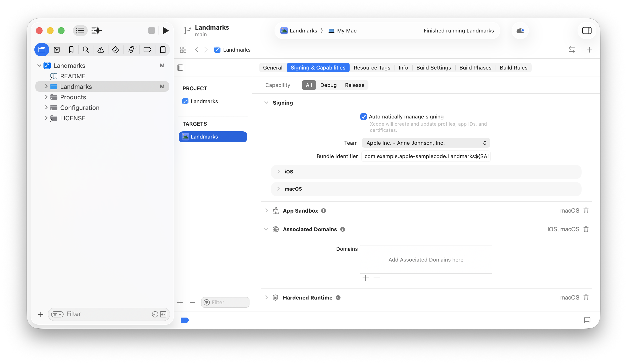Viewport: 627px width, 364px height.
Task: Add a new target with plus button
Action: click(x=180, y=303)
